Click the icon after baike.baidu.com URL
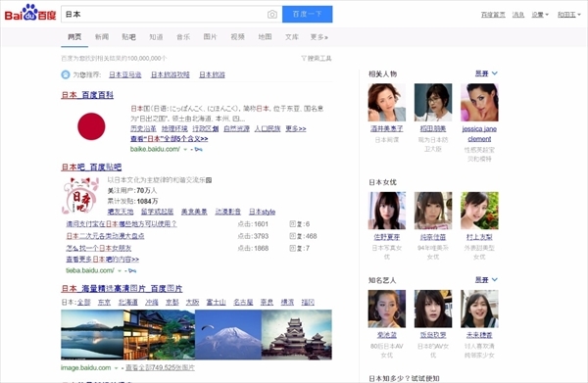Image resolution: width=588 pixels, height=383 pixels. pyautogui.click(x=199, y=149)
